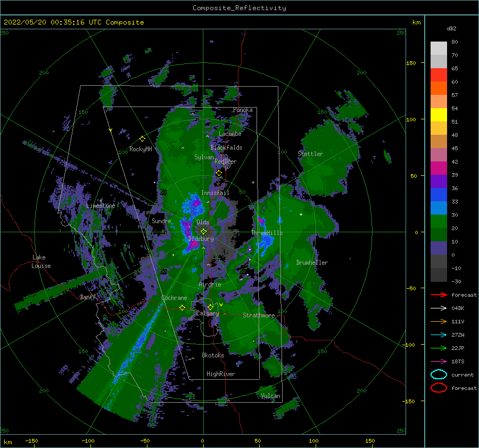Viewport: 479px width, 448px height.
Task: Click the 04DK legend label
Action: point(458,308)
